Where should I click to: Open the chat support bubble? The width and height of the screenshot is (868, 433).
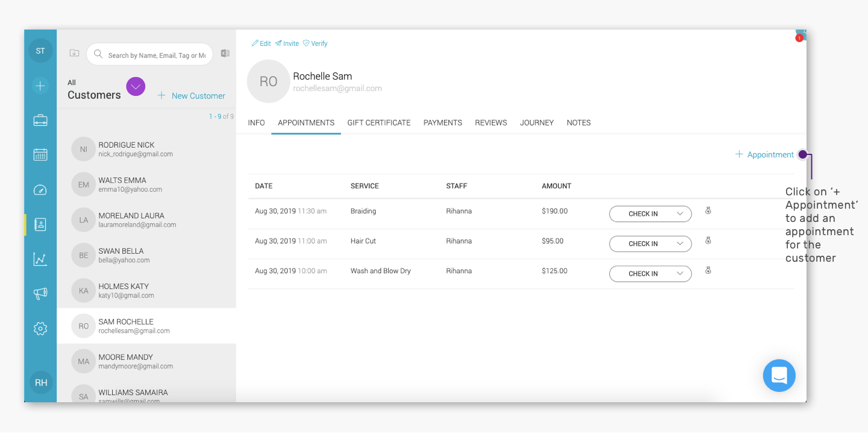(779, 375)
